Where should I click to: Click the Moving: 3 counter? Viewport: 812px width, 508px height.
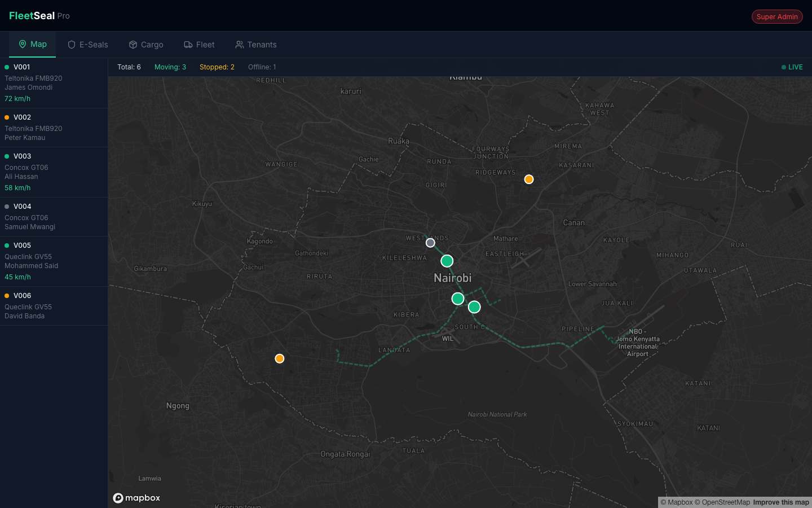point(170,67)
